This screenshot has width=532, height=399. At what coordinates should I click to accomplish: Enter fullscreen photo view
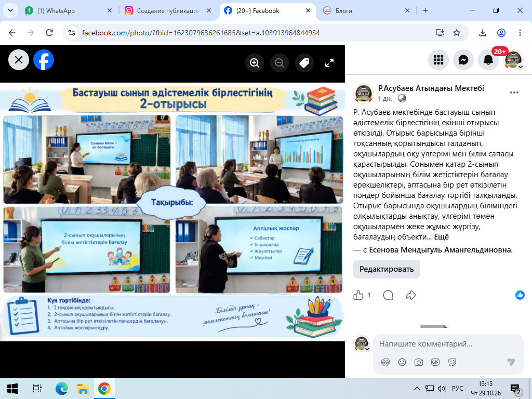329,63
